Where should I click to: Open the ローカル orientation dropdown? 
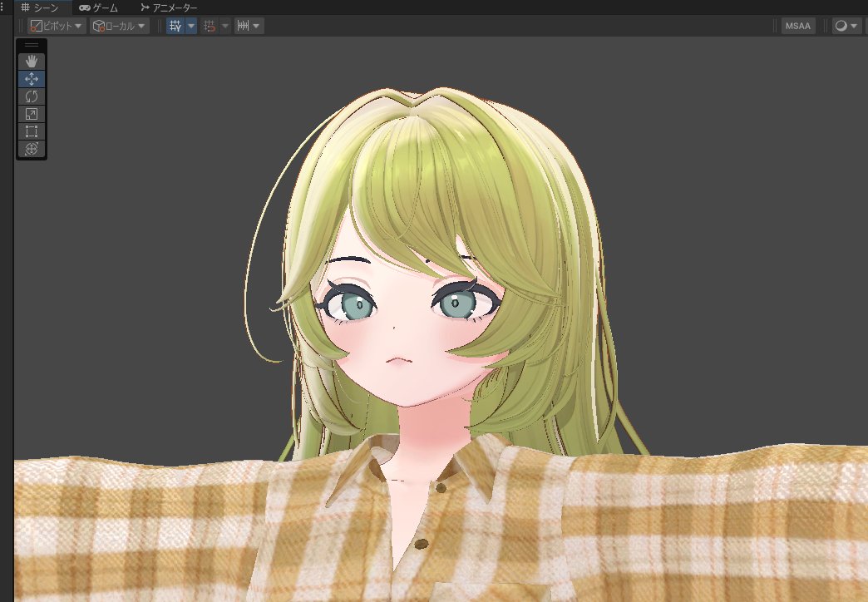(119, 26)
